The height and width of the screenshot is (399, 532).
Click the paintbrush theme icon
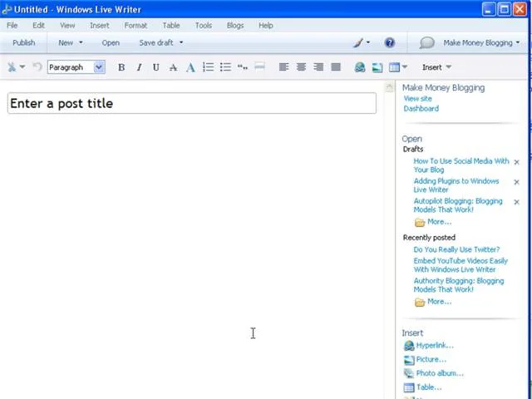358,42
